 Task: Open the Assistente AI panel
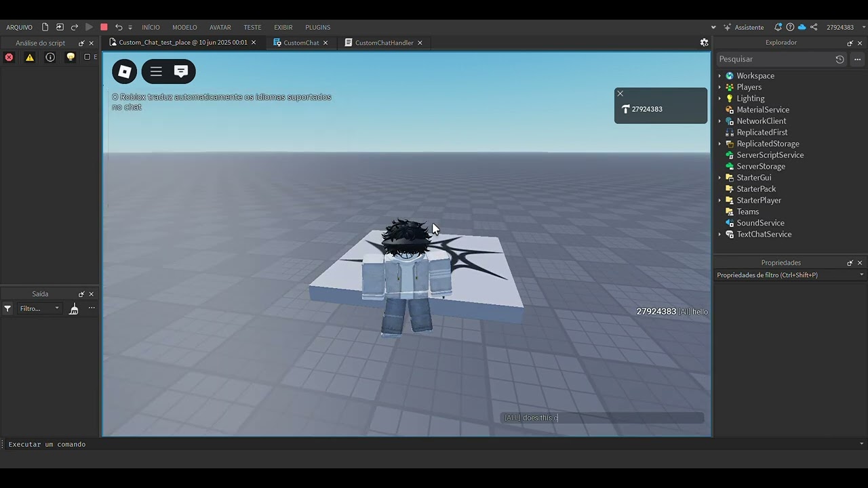[743, 27]
